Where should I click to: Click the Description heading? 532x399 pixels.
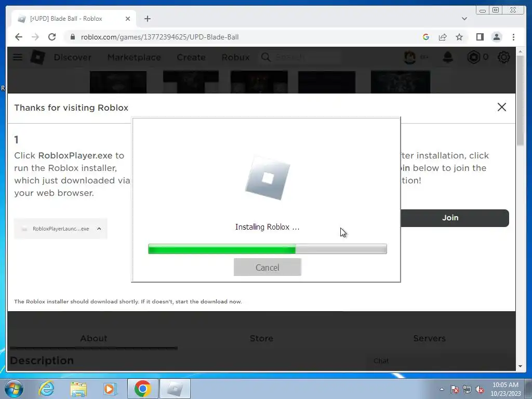pos(42,361)
